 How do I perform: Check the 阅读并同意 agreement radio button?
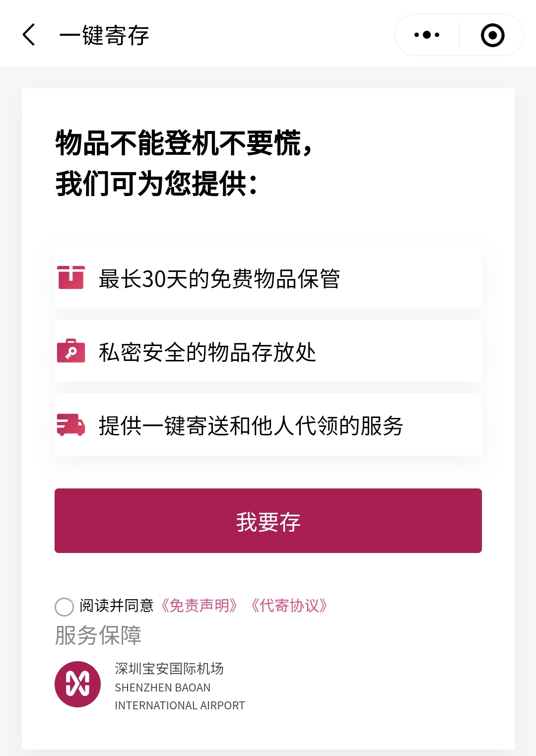coord(65,607)
